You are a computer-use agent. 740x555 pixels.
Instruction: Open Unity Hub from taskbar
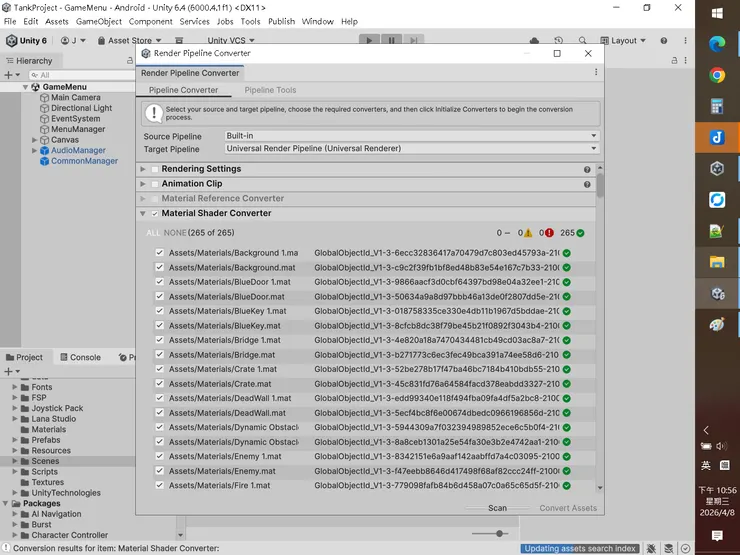click(717, 168)
